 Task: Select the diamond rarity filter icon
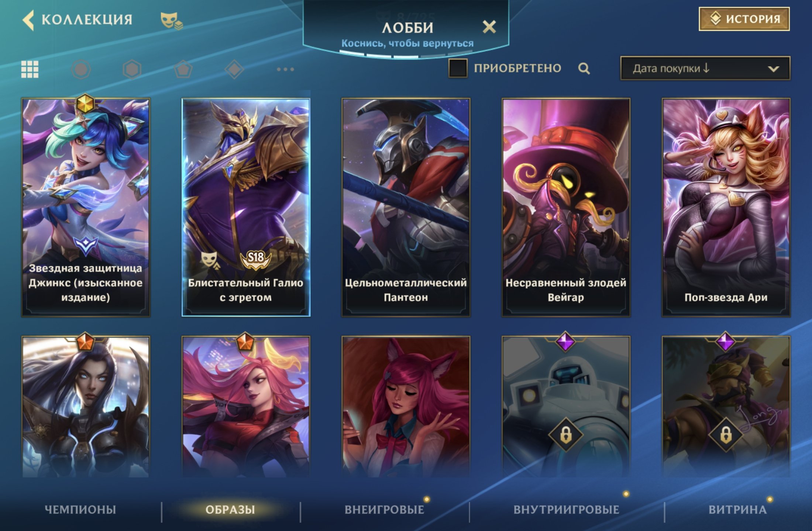pyautogui.click(x=234, y=69)
